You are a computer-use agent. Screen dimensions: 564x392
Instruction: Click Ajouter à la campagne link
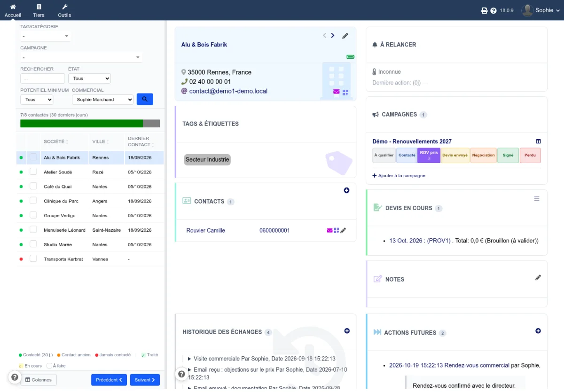[x=399, y=176]
